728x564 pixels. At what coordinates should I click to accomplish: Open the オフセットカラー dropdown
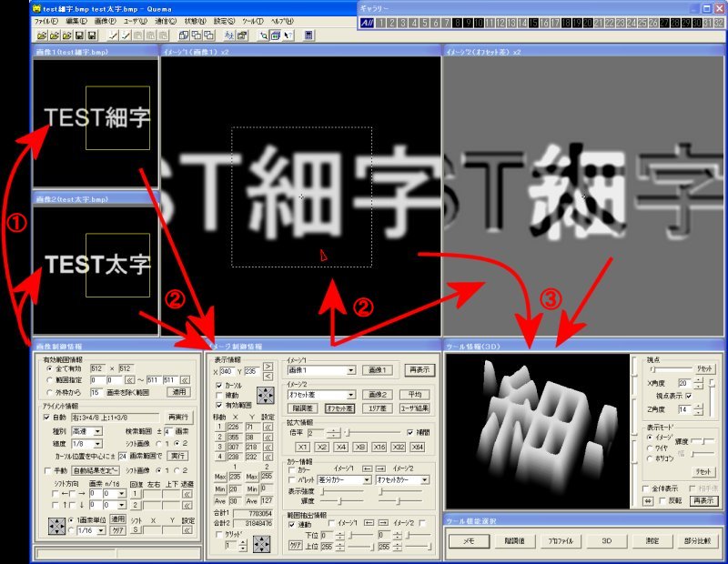tap(425, 479)
